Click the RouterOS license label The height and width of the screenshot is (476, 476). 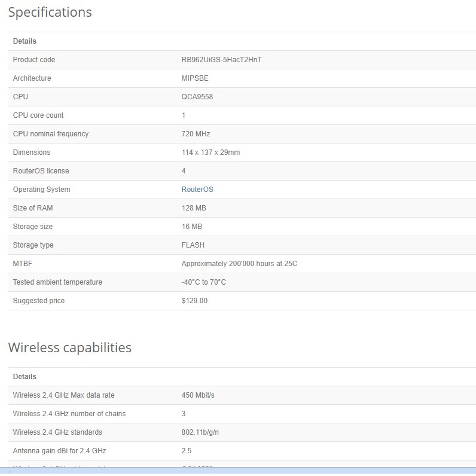click(x=41, y=171)
